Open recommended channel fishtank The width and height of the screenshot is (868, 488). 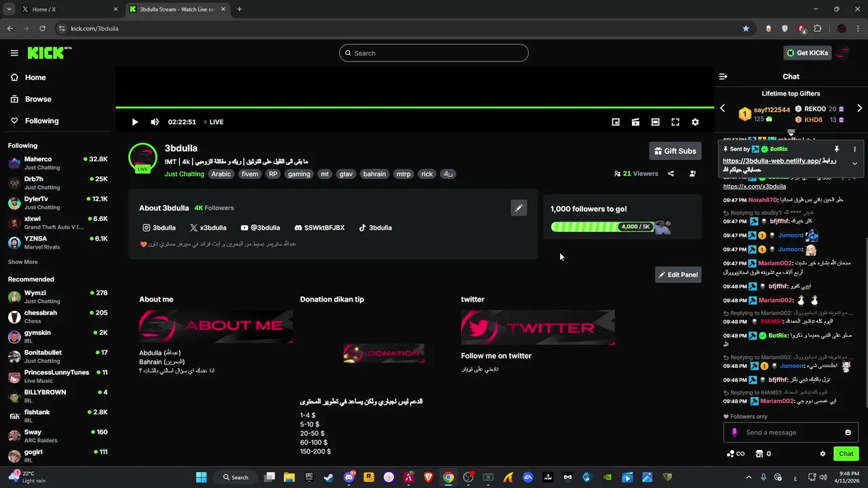pyautogui.click(x=58, y=416)
